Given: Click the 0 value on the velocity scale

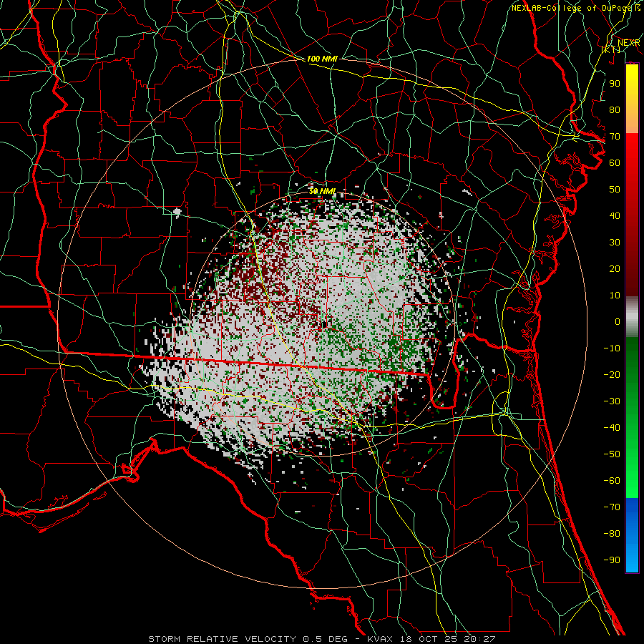Looking at the screenshot, I should pyautogui.click(x=618, y=321).
